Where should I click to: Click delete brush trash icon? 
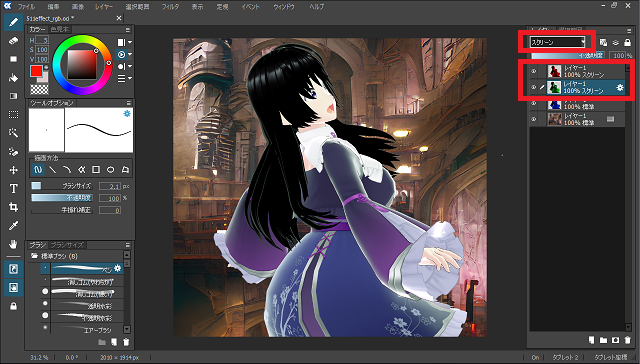[x=126, y=342]
